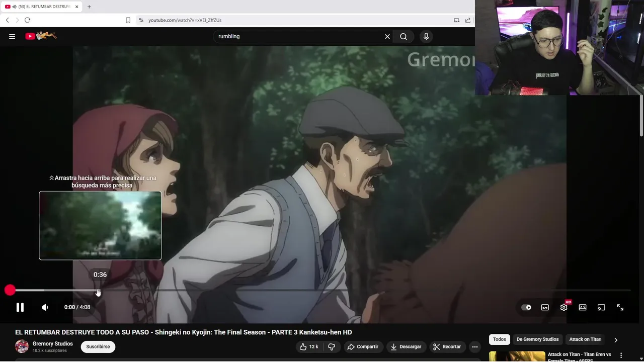Go to the YouTube home logo

point(41,36)
